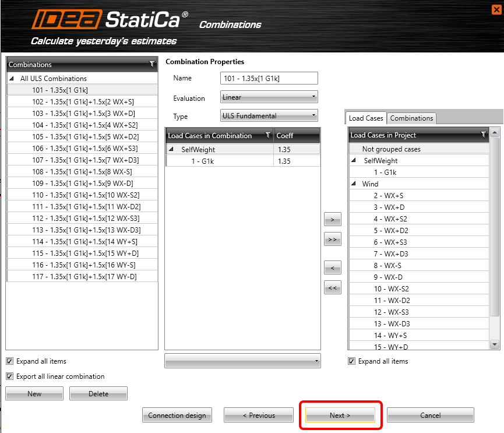Close the Combinations dialog with the orange X
Image resolution: width=504 pixels, height=433 pixels.
pos(496,10)
